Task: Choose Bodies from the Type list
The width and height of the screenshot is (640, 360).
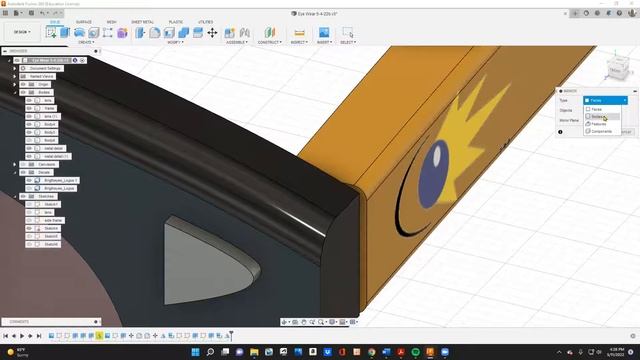Action: pos(602,116)
